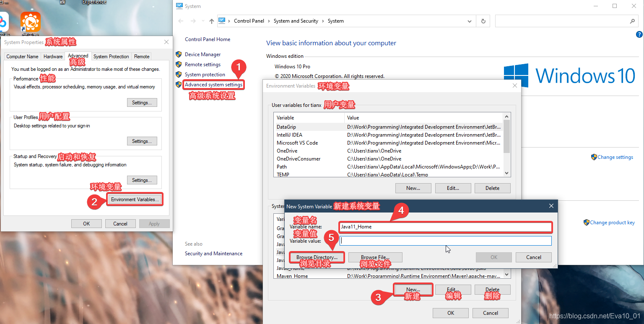Click the forward arrow in System window
The height and width of the screenshot is (324, 644).
tap(193, 21)
